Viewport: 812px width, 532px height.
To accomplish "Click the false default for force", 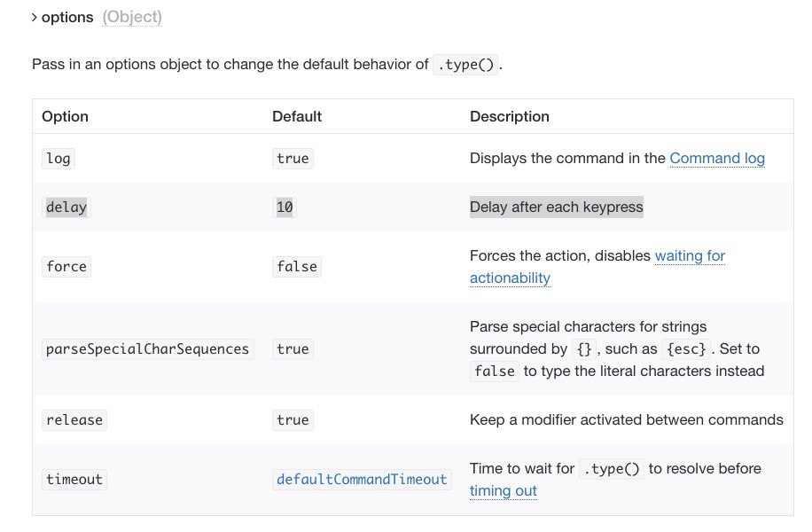I will coord(297,267).
